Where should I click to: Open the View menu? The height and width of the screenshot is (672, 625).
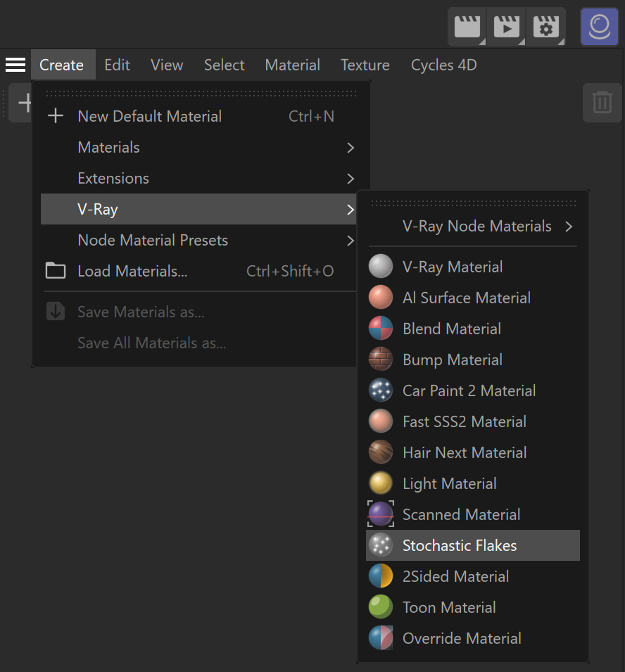point(167,65)
